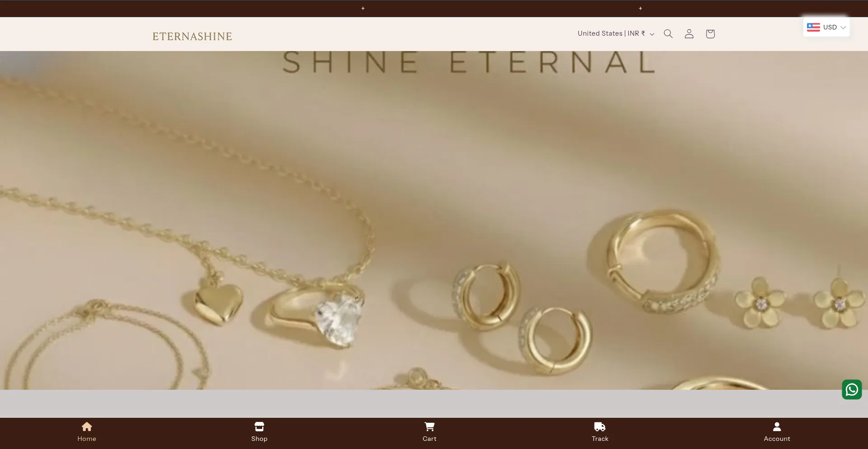868x449 pixels.
Task: Click right plus sign in announcement bar
Action: [640, 9]
